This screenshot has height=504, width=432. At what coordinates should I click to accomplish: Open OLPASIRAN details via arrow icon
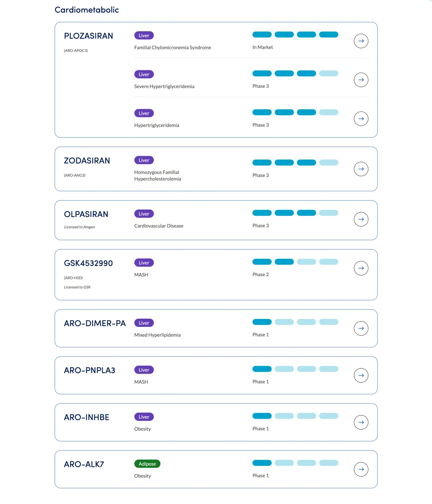(x=361, y=219)
